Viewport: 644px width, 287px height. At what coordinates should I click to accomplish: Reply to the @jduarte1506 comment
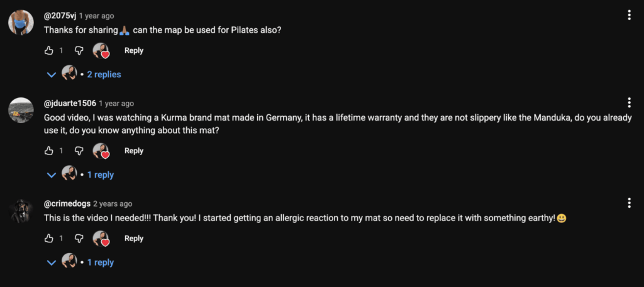(x=134, y=151)
